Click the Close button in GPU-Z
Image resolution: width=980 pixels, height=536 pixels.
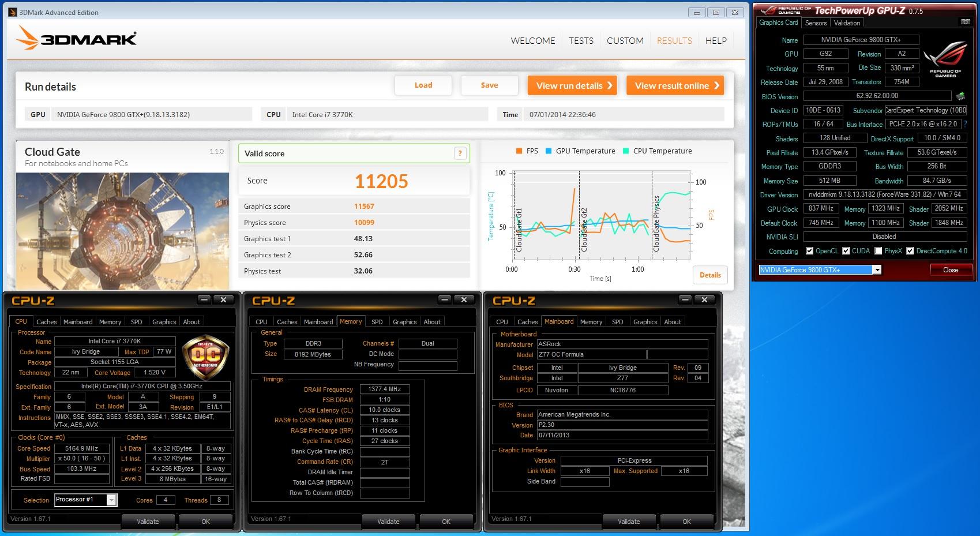[951, 270]
